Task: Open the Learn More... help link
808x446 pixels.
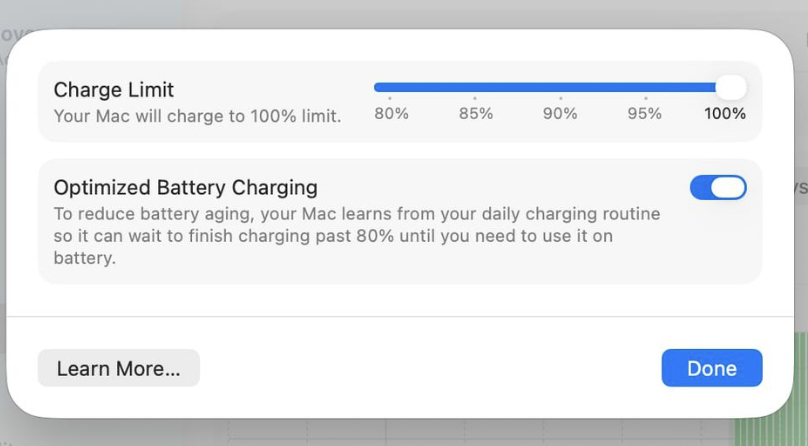Action: (x=118, y=368)
